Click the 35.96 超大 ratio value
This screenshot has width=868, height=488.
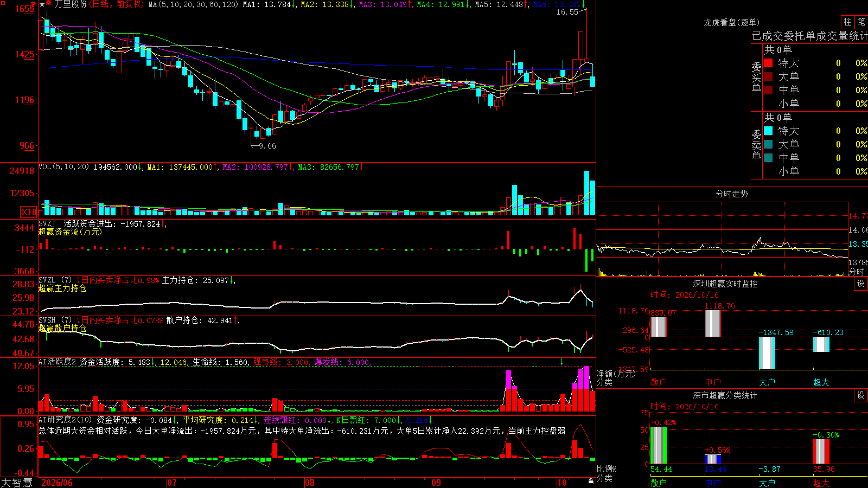tap(824, 469)
